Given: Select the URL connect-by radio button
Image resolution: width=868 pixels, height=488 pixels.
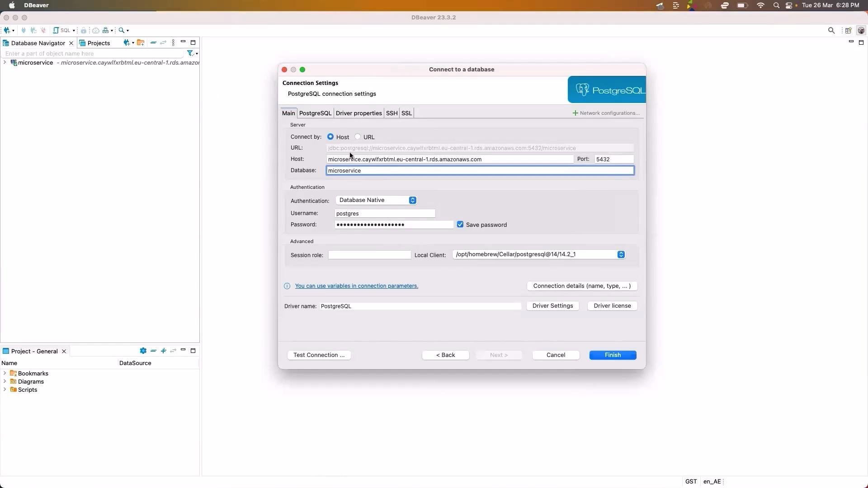Looking at the screenshot, I should 358,136.
